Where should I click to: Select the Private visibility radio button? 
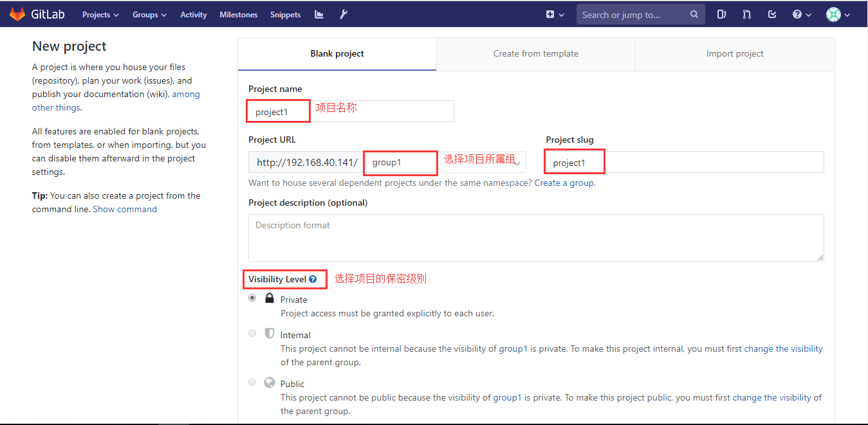coord(252,298)
